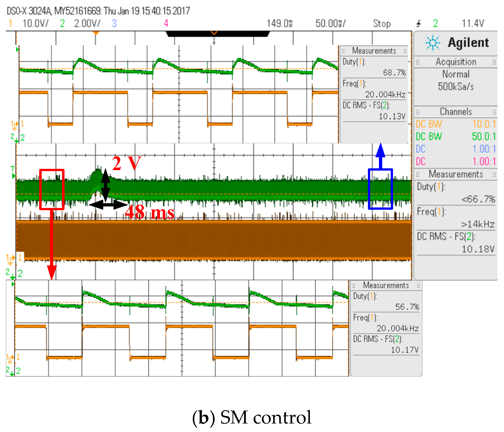Viewport: 504px width, 432px height.
Task: Click the orange trigger position marker triangle
Action: pyautogui.click(x=96, y=33)
